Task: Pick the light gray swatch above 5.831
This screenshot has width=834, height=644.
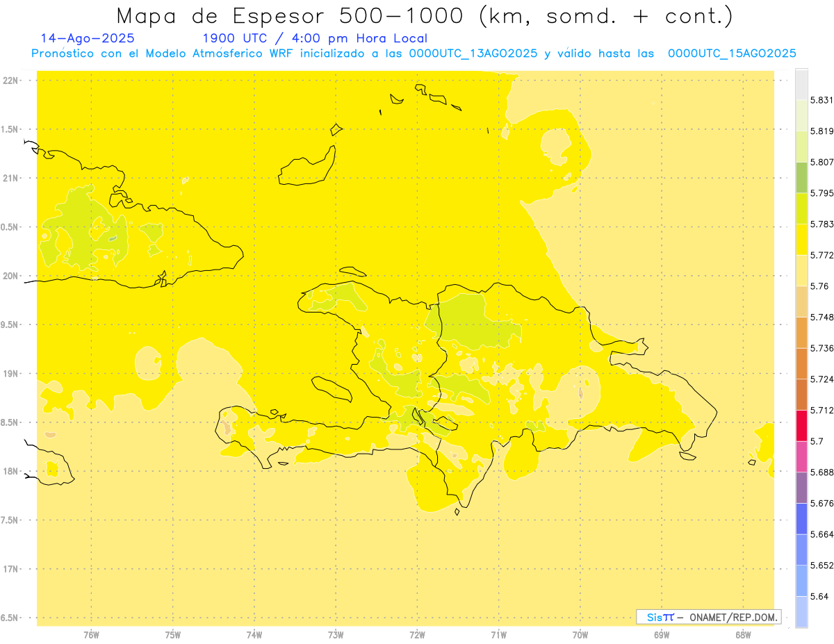Action: (801, 84)
